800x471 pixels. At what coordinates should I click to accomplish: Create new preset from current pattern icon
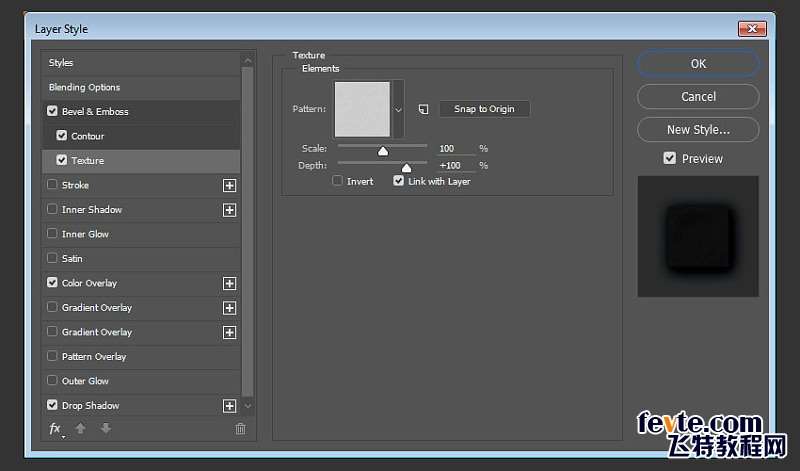tap(423, 109)
